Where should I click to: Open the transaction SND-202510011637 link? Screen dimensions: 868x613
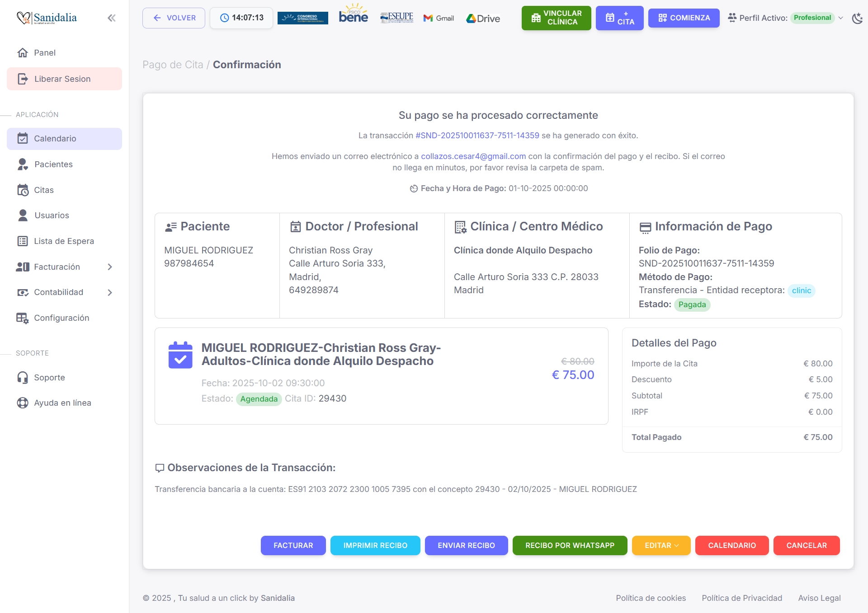pos(477,136)
